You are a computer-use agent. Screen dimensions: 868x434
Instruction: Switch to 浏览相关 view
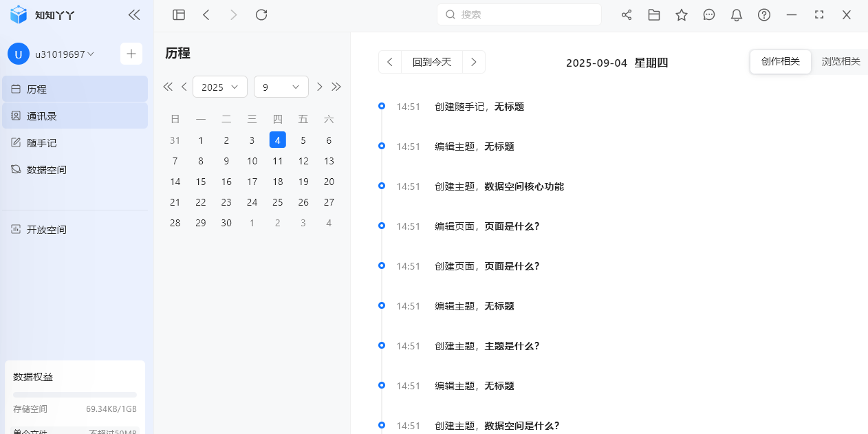840,62
